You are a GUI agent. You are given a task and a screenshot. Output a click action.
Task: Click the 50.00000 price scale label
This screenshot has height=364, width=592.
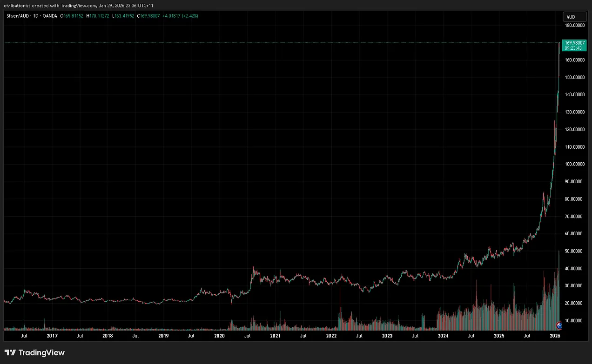coord(574,251)
